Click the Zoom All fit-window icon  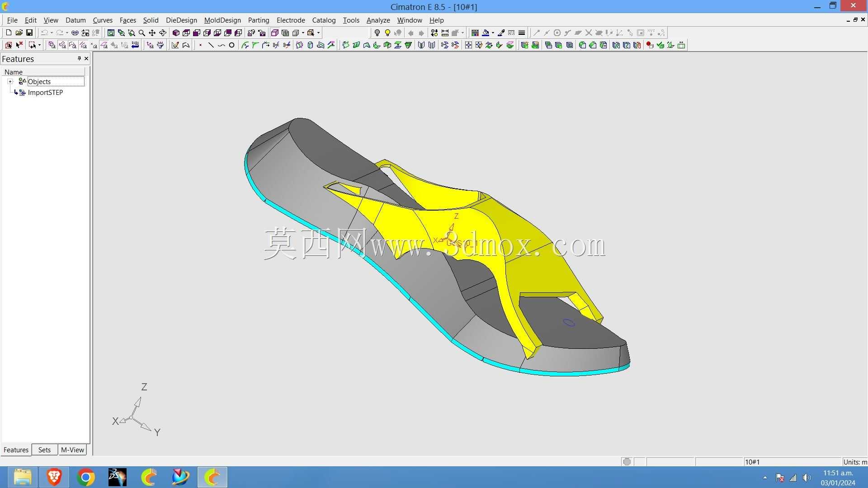tap(111, 33)
